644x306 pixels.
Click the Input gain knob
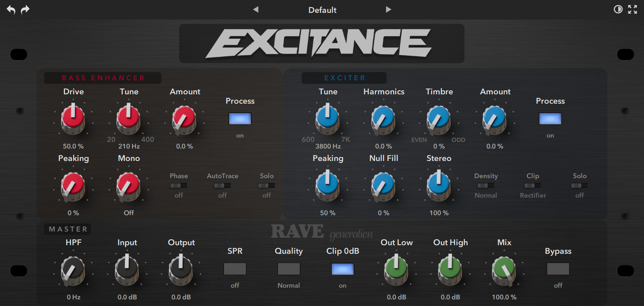click(x=127, y=270)
